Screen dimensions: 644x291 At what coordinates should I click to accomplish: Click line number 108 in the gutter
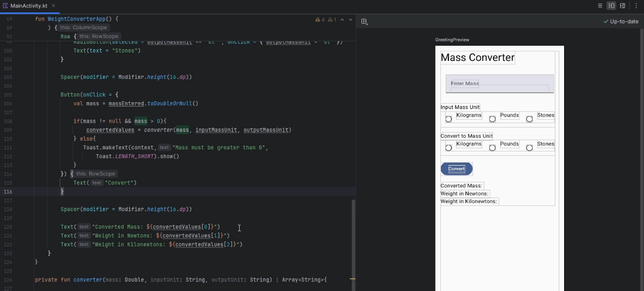[8, 121]
